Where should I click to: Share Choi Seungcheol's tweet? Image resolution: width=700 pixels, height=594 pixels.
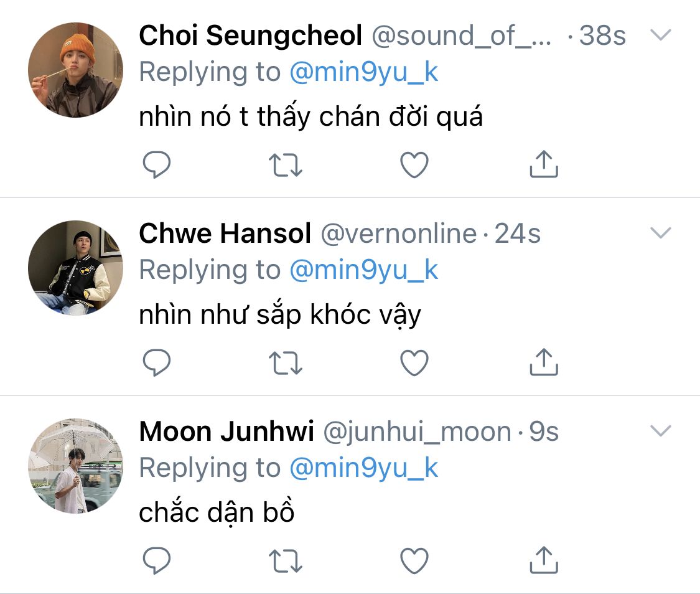coord(543,164)
